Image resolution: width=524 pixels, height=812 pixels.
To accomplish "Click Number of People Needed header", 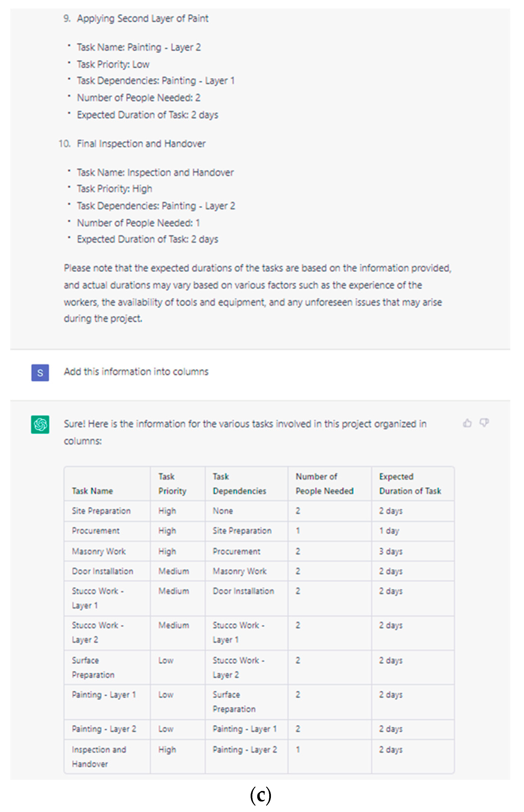I will click(x=324, y=483).
